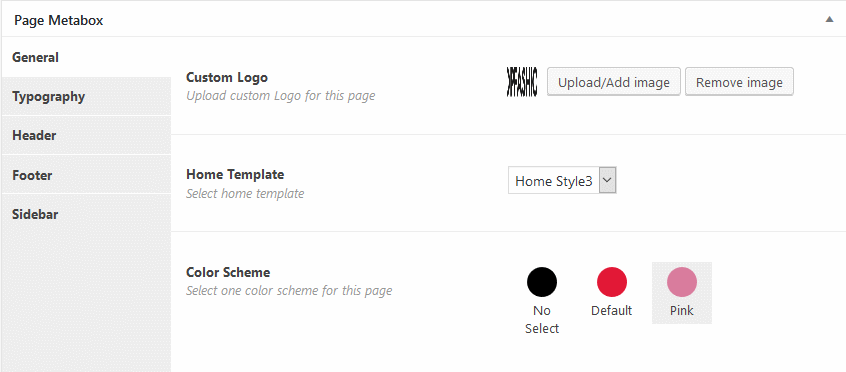Click the Page Metabox title bar
The image size is (846, 372).
(x=423, y=20)
